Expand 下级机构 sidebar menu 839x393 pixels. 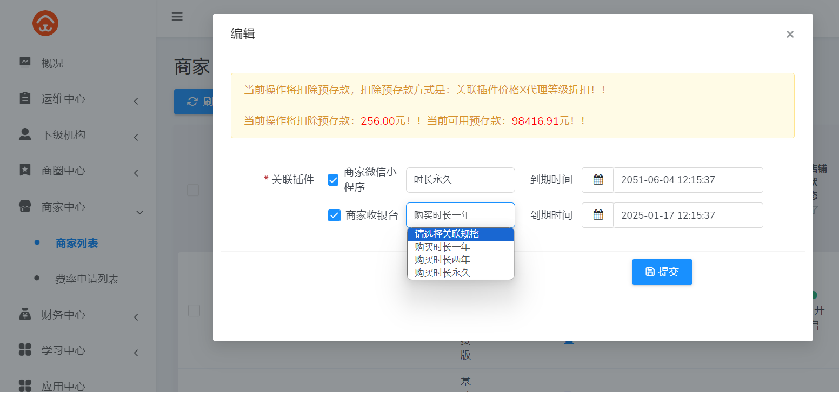pyautogui.click(x=78, y=135)
